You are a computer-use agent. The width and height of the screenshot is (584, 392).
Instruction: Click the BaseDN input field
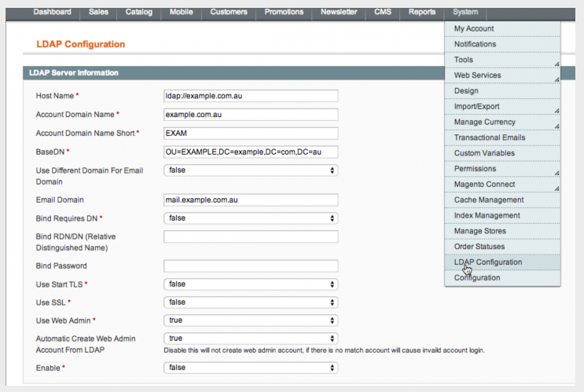(251, 152)
